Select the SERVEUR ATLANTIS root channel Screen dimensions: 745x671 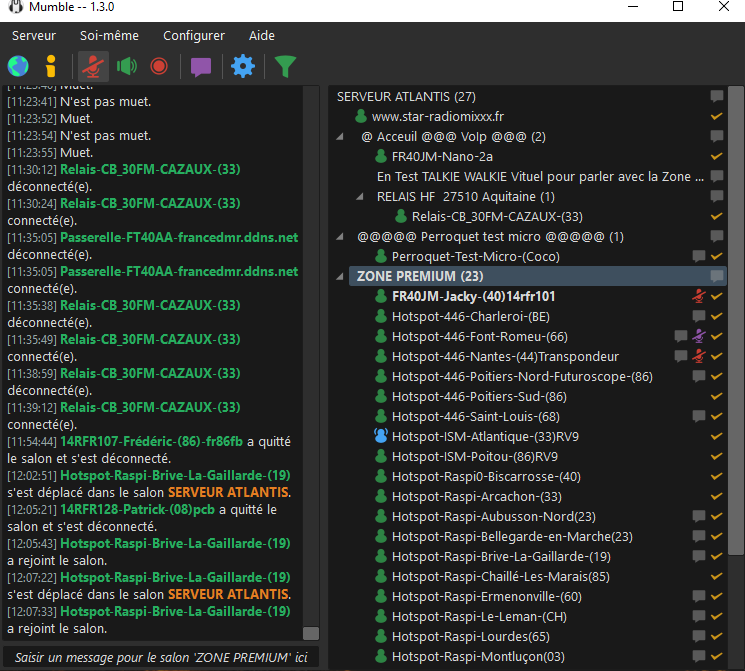pyautogui.click(x=406, y=97)
